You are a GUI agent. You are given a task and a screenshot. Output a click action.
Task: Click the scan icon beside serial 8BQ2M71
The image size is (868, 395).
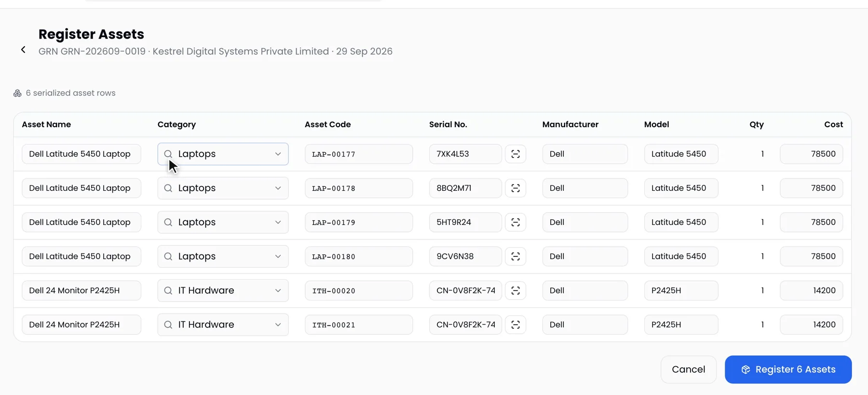515,188
